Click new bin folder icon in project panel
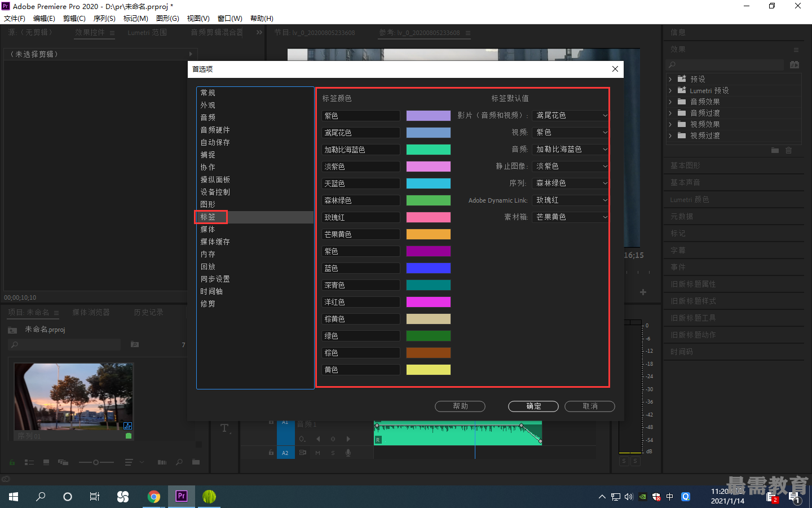 pyautogui.click(x=196, y=462)
